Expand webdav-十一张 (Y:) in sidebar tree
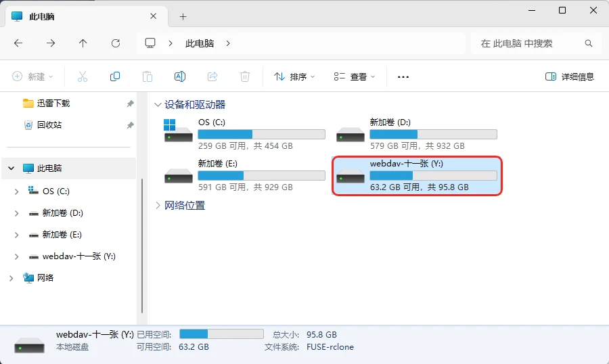 [x=17, y=256]
